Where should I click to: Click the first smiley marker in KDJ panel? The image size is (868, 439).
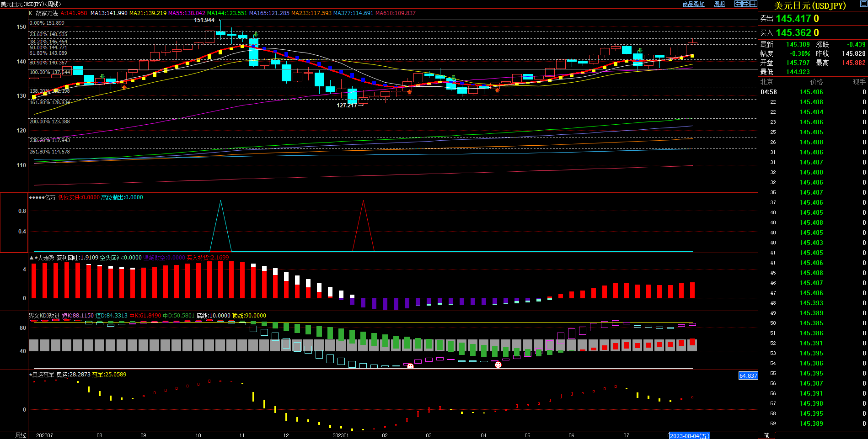pyautogui.click(x=410, y=366)
